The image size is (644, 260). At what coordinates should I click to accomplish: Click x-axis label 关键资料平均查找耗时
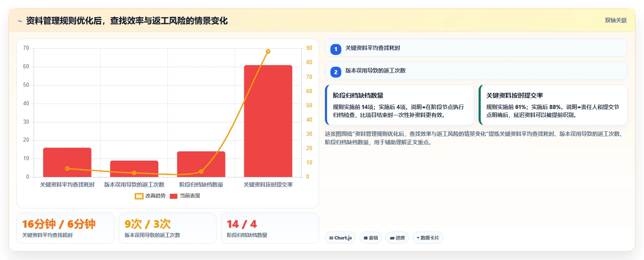point(67,185)
